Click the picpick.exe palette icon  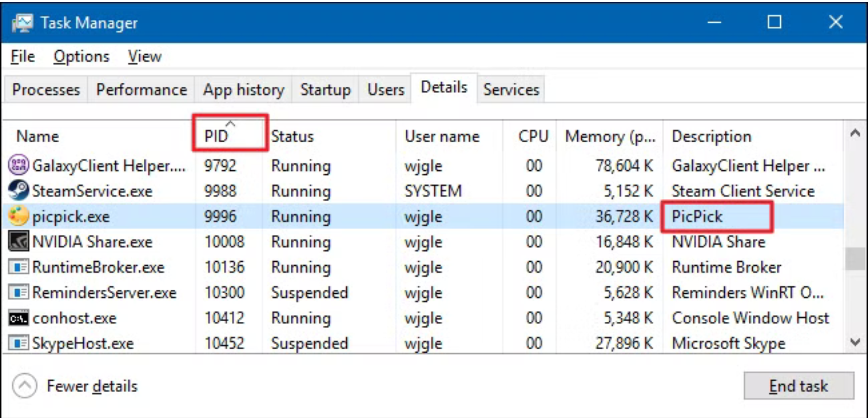(x=19, y=216)
